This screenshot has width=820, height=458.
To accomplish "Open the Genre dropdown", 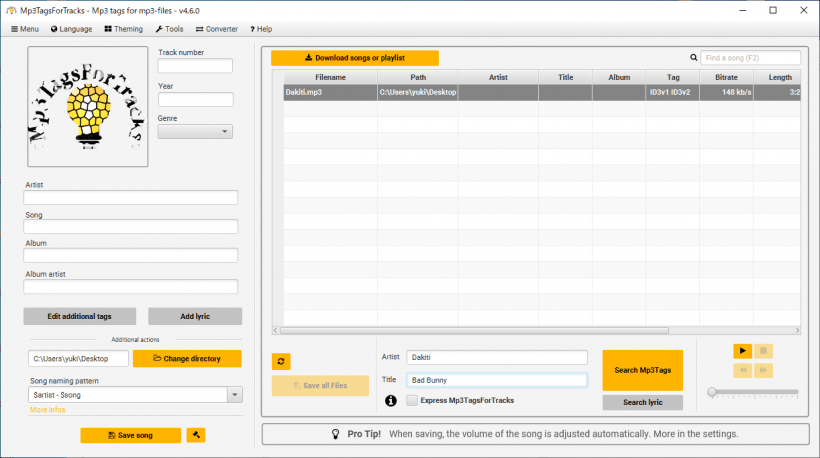I will 195,132.
